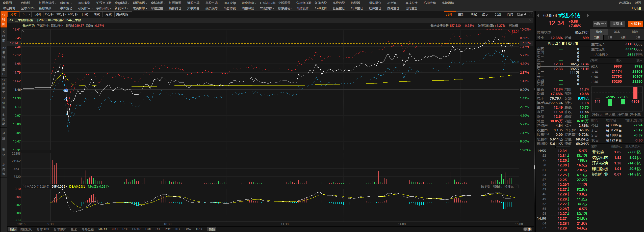Select 当日 capital flow period
644x232 pixels.
597,38
